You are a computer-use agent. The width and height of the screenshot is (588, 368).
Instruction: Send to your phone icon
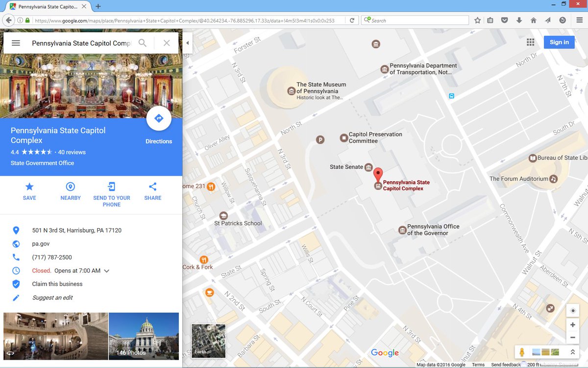[x=112, y=186]
